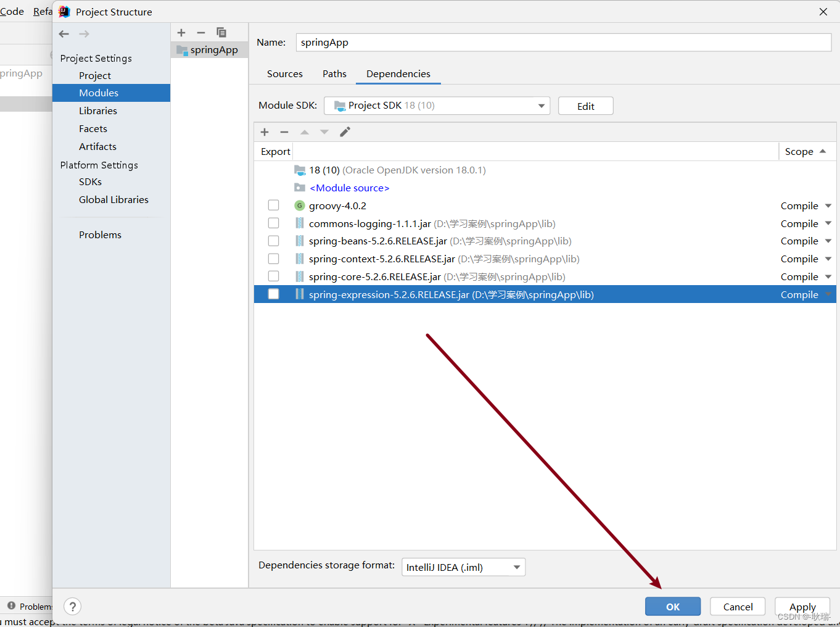The width and height of the screenshot is (840, 627).
Task: Remove the selected module using the minus icon
Action: [201, 33]
